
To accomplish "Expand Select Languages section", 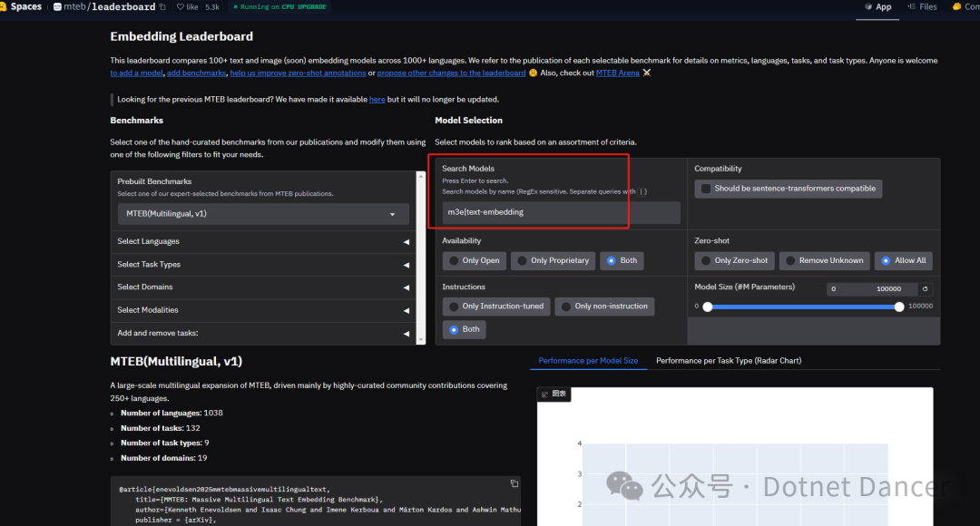I will tap(262, 242).
